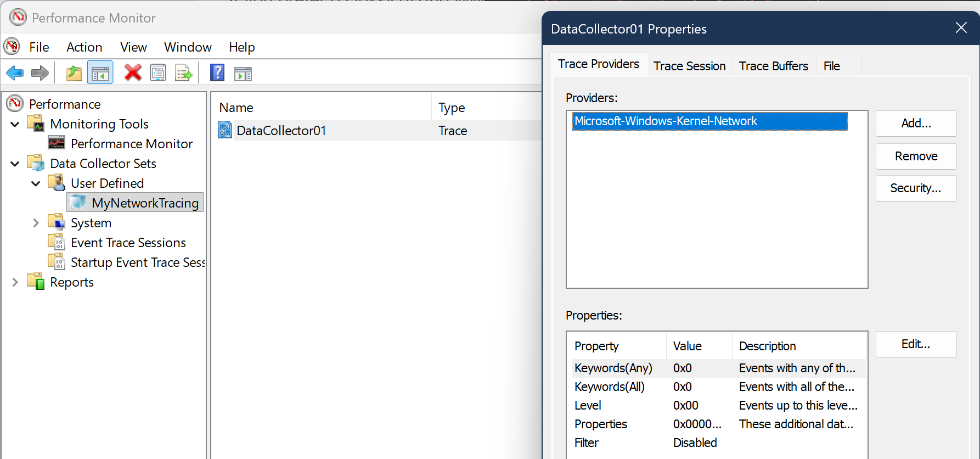The height and width of the screenshot is (459, 980).
Task: Open Properties via the toolbar icon
Action: (158, 73)
